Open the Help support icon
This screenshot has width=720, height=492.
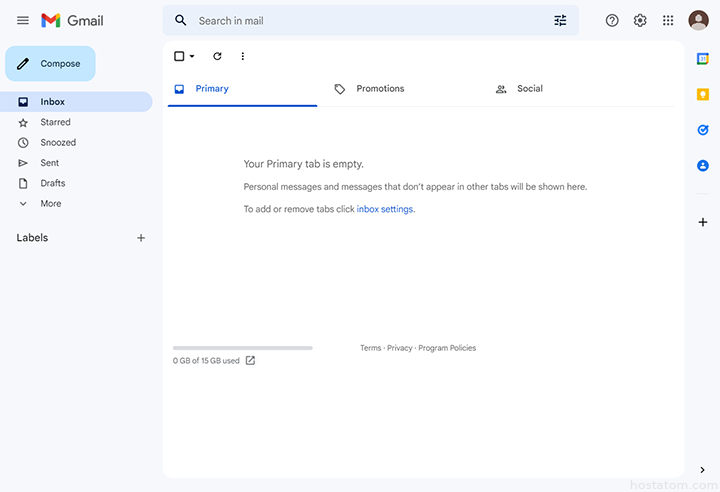[612, 20]
